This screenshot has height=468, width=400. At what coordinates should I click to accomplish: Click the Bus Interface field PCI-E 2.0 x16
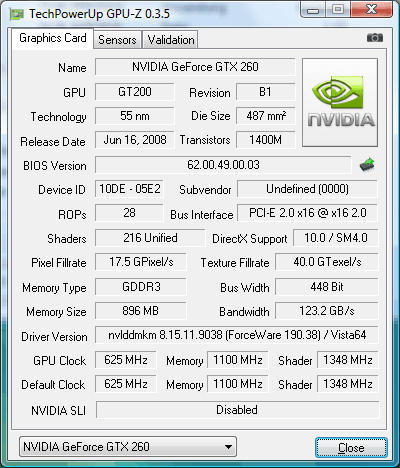[307, 213]
